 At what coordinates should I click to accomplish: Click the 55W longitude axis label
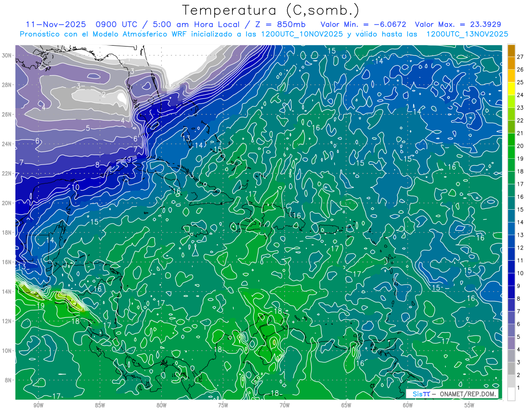pyautogui.click(x=469, y=405)
